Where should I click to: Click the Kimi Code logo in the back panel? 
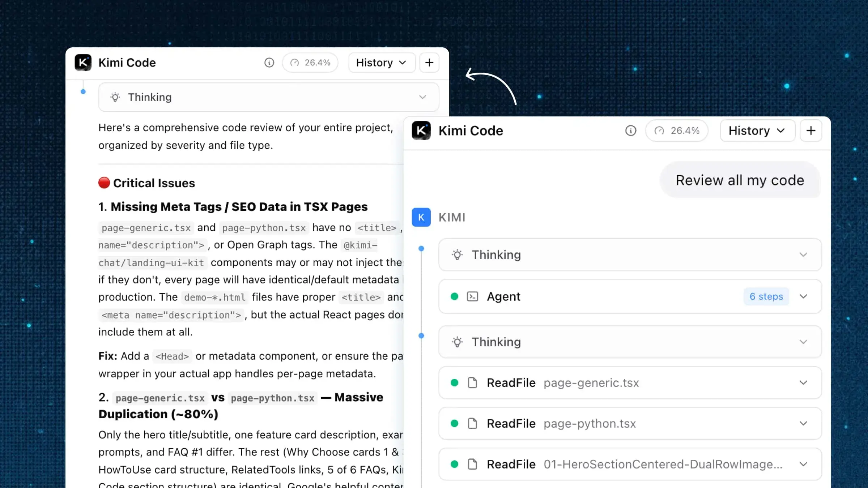coord(83,63)
